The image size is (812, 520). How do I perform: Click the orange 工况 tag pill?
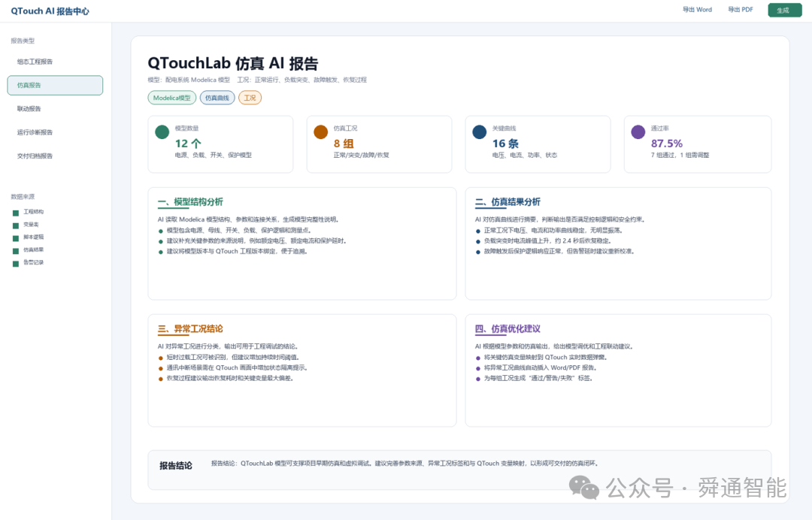250,98
